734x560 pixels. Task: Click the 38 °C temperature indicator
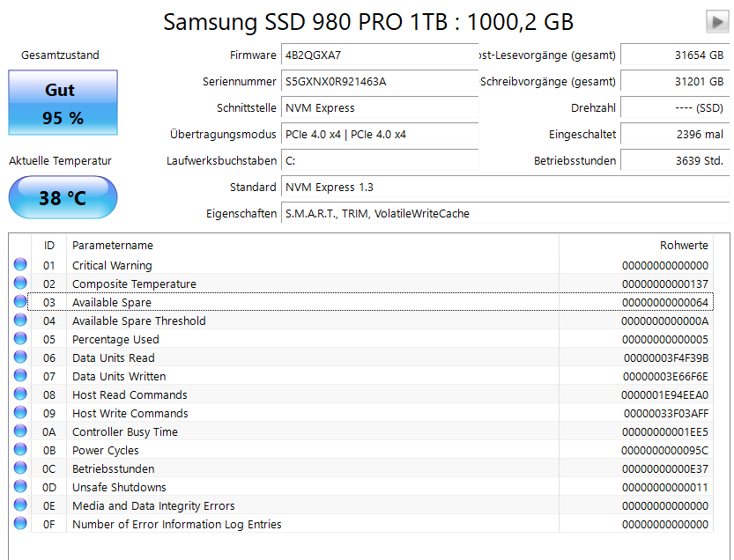[62, 197]
